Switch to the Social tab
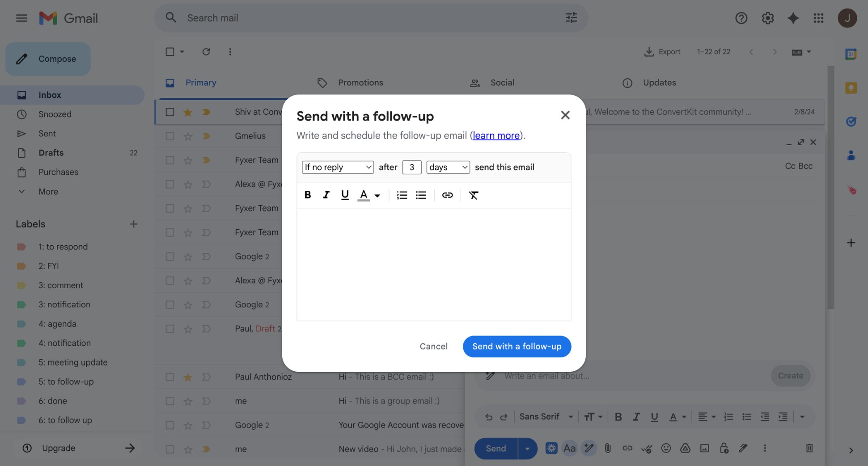 click(502, 83)
